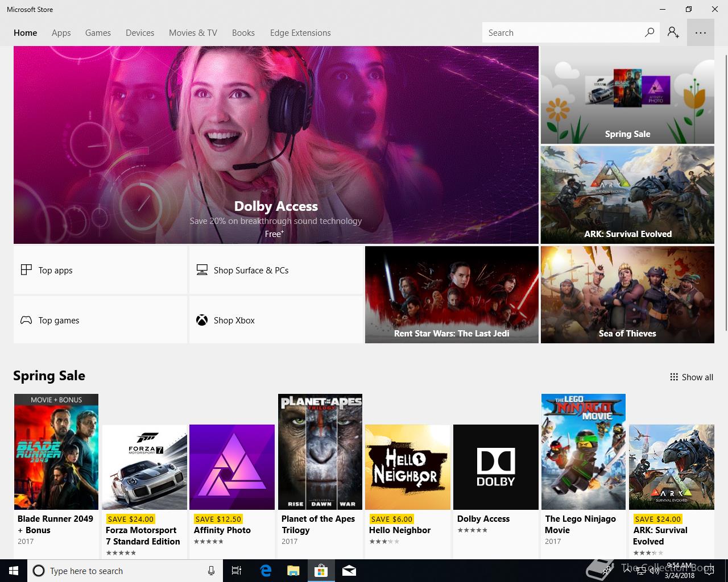Click the taskbar microphone icon

[211, 571]
